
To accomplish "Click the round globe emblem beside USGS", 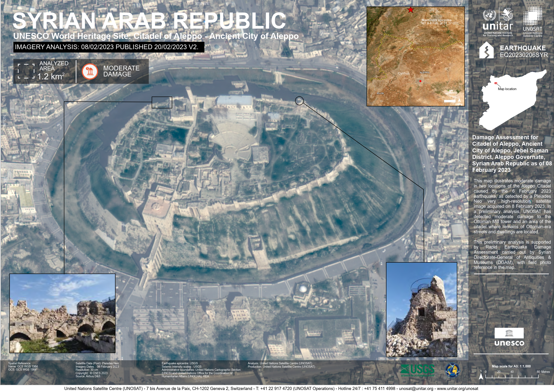I will click(452, 370).
